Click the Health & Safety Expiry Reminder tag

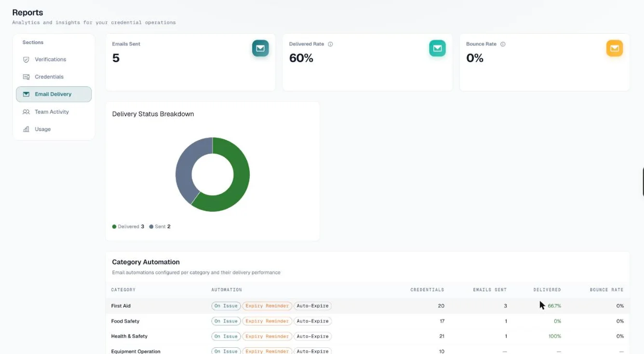click(x=267, y=336)
